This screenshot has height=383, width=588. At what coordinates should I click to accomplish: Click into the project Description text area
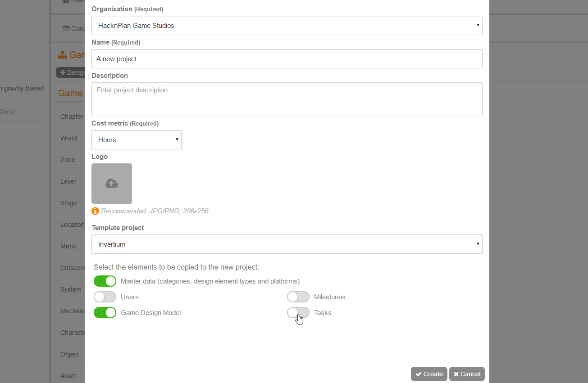pos(287,99)
